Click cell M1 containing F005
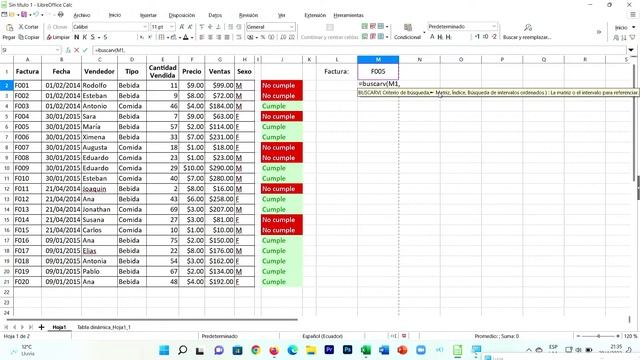 click(378, 71)
